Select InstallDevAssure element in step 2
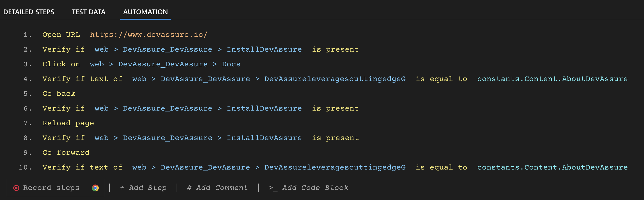This screenshot has height=200, width=644. tap(264, 49)
